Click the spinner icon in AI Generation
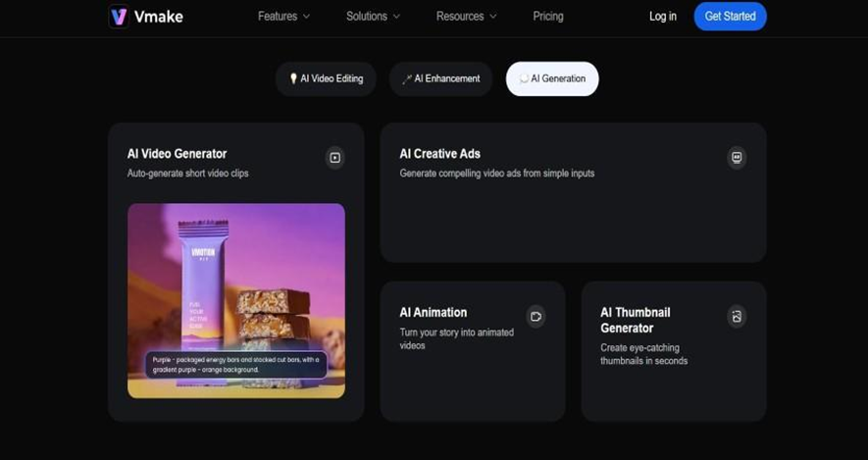 click(524, 78)
